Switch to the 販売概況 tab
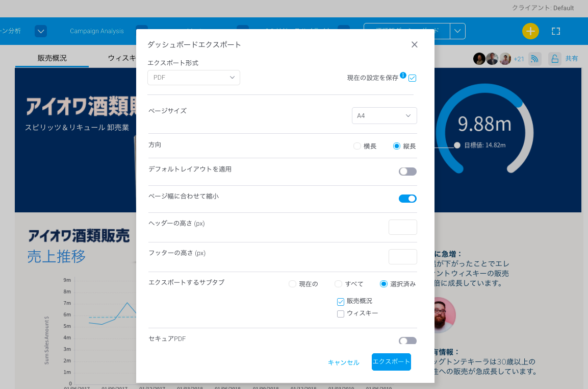 tap(52, 58)
